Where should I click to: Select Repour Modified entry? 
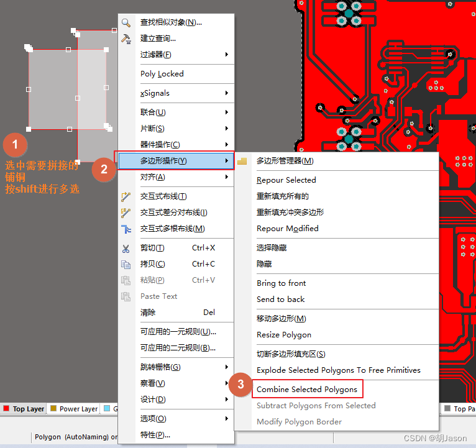tap(337, 228)
